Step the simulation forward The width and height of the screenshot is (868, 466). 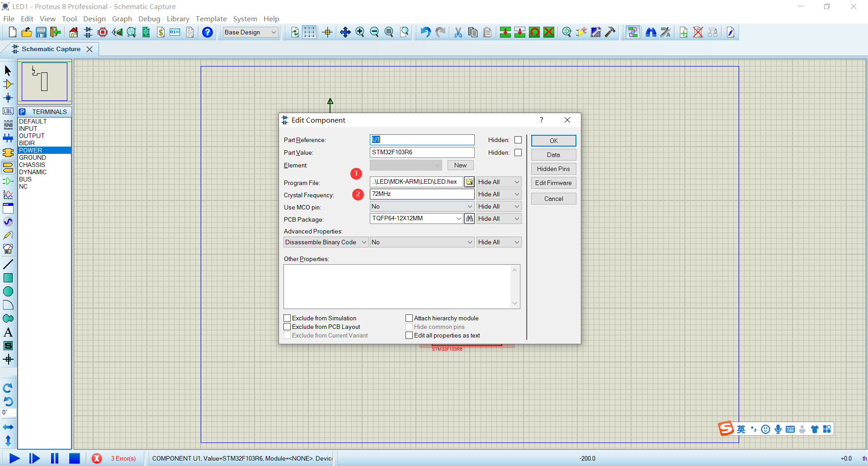pos(34,458)
